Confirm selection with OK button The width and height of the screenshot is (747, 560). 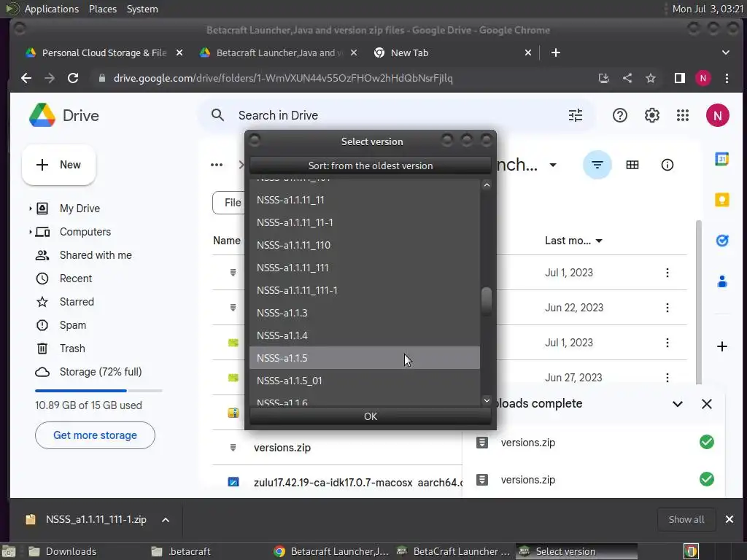[x=370, y=416]
